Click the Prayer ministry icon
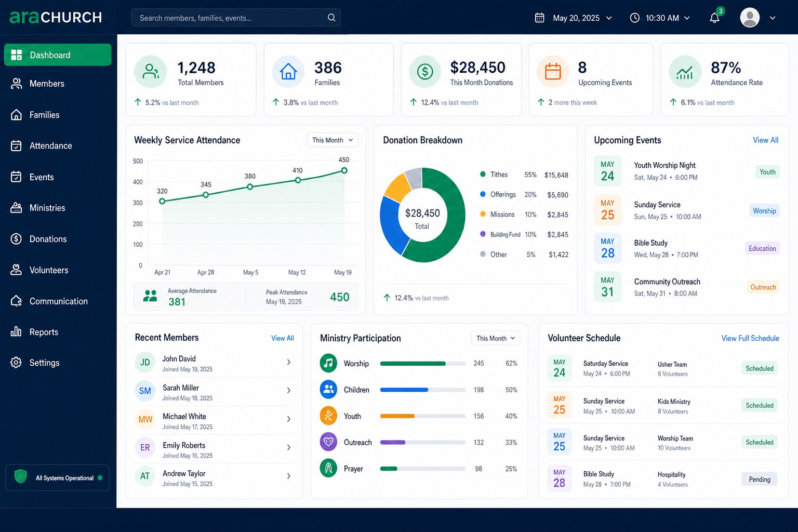 coord(328,469)
